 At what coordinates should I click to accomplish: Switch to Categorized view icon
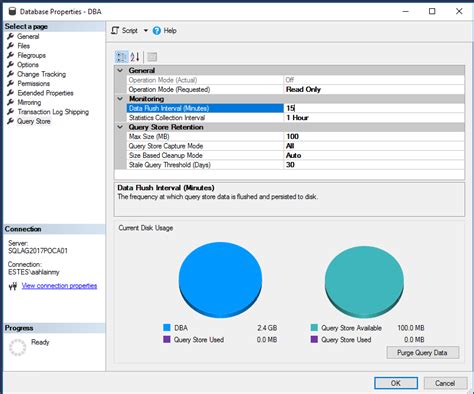pos(121,57)
